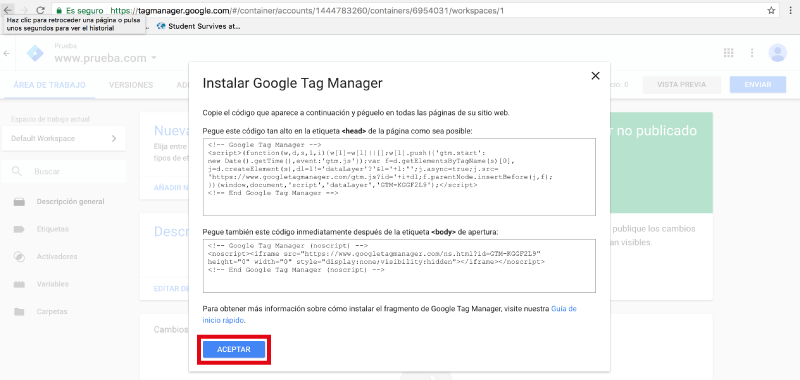
Task: Open Carpetas in sidebar
Action: (x=52, y=312)
